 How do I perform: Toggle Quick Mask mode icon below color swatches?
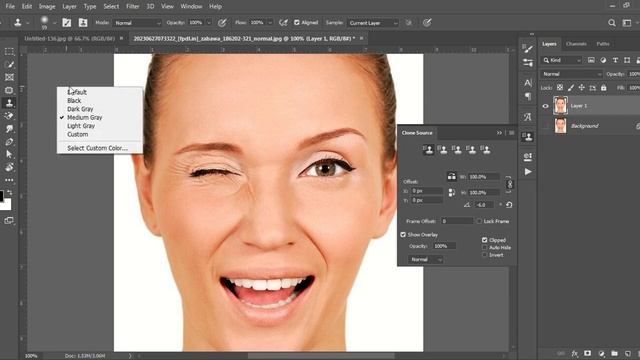tap(9, 221)
